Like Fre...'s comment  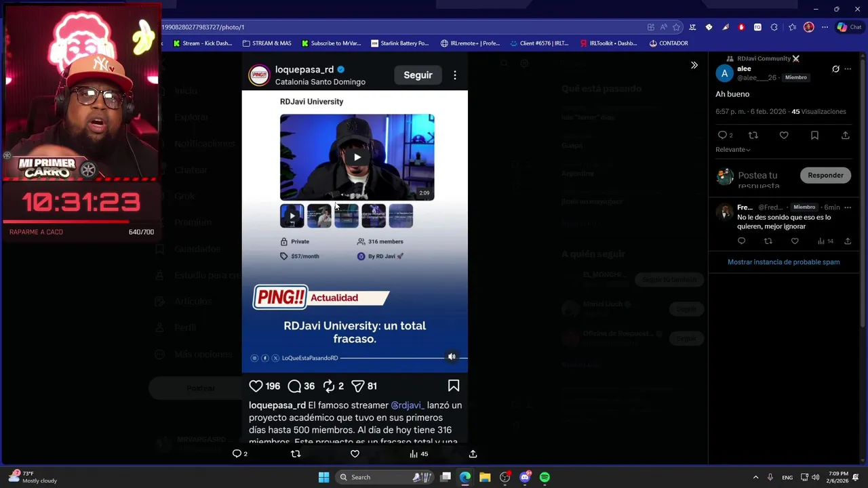tap(795, 241)
